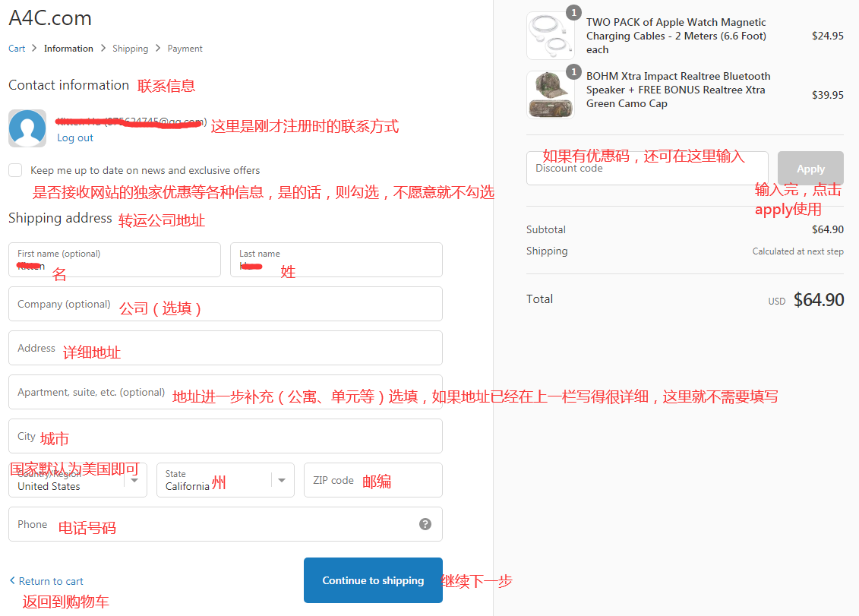Click the Discount code input field

pos(646,168)
